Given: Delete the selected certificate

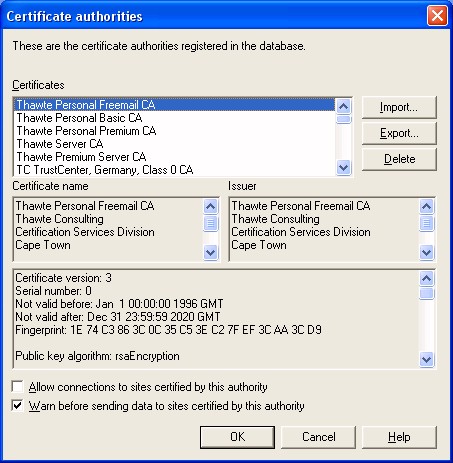Looking at the screenshot, I should [399, 159].
